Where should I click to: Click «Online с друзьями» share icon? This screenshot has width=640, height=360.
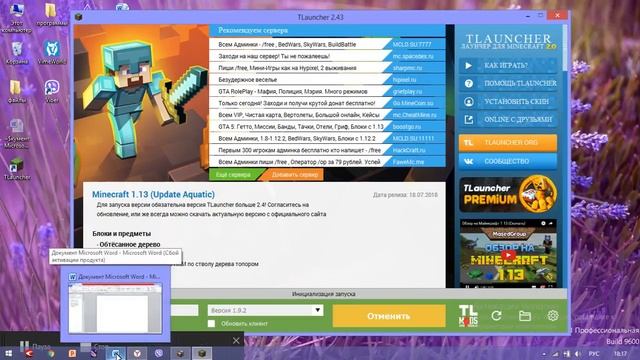tap(469, 119)
